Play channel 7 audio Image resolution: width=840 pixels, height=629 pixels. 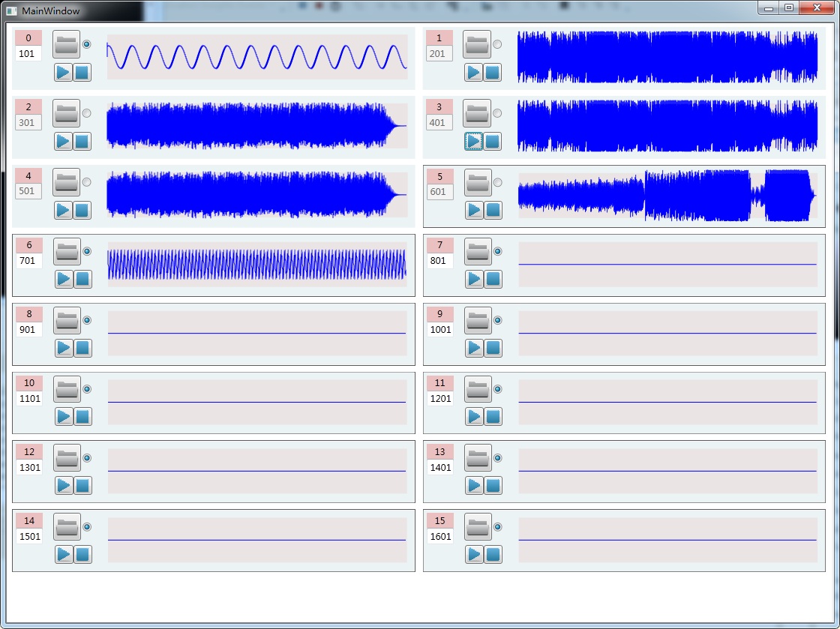475,279
